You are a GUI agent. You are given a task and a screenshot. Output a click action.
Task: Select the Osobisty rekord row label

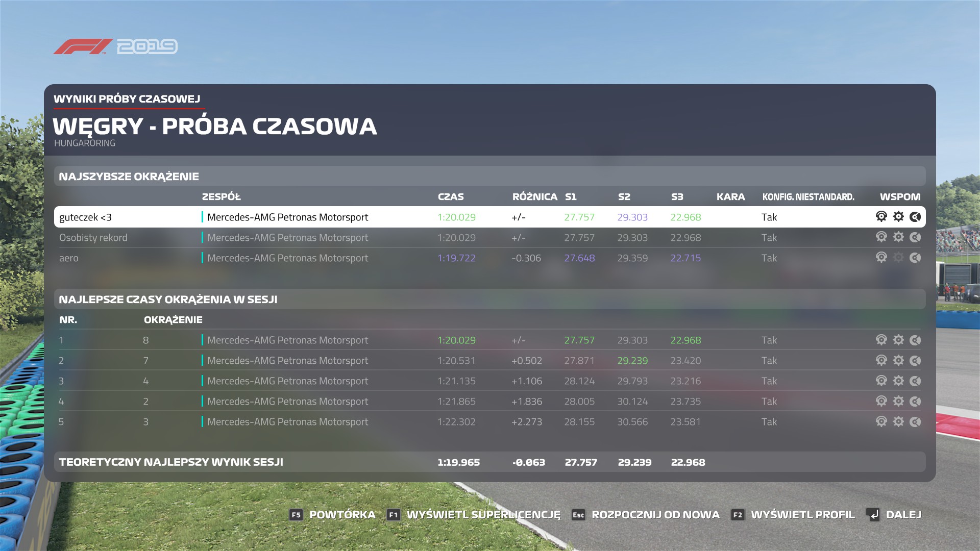[x=93, y=238]
